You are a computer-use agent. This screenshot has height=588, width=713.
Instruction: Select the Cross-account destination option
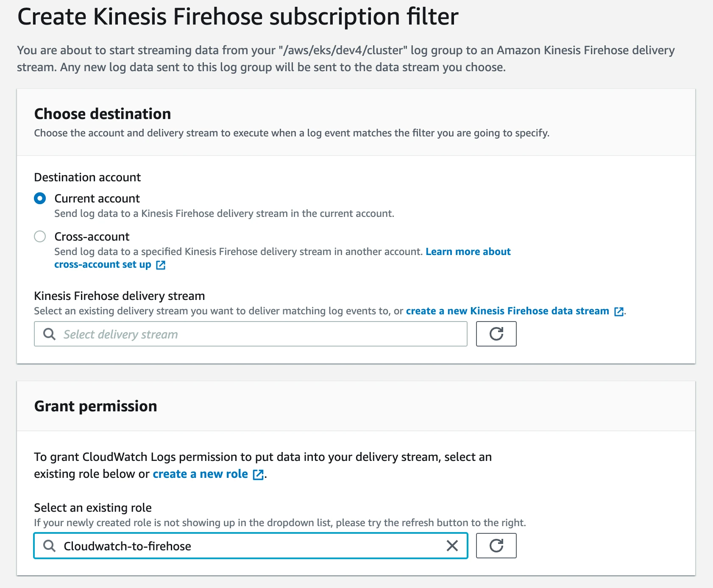tap(40, 236)
